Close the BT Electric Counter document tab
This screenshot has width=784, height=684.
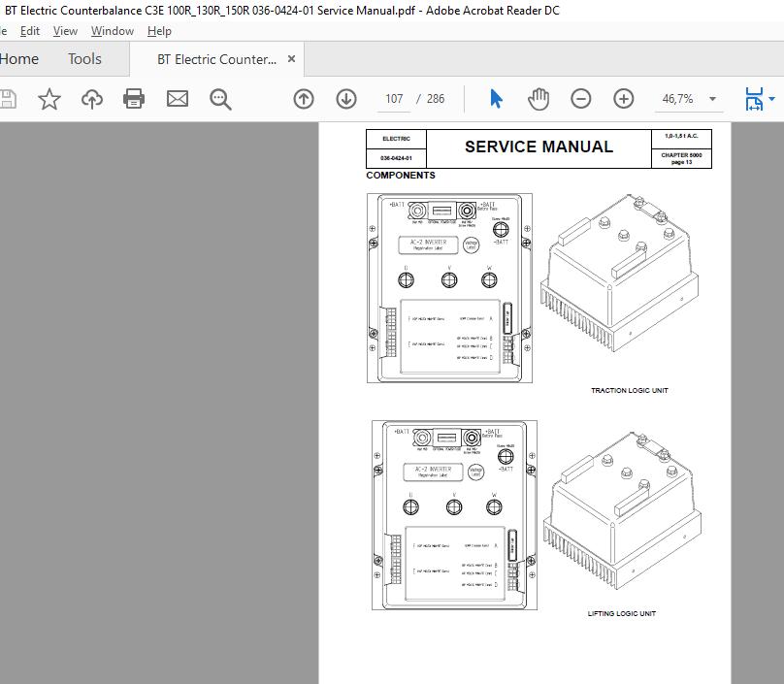click(x=291, y=59)
